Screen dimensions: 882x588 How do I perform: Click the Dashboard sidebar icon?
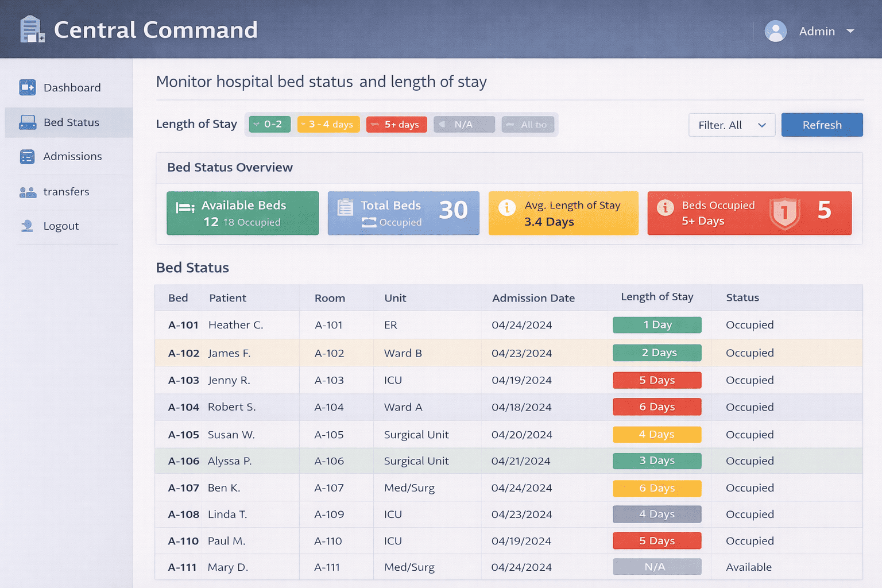tap(28, 87)
